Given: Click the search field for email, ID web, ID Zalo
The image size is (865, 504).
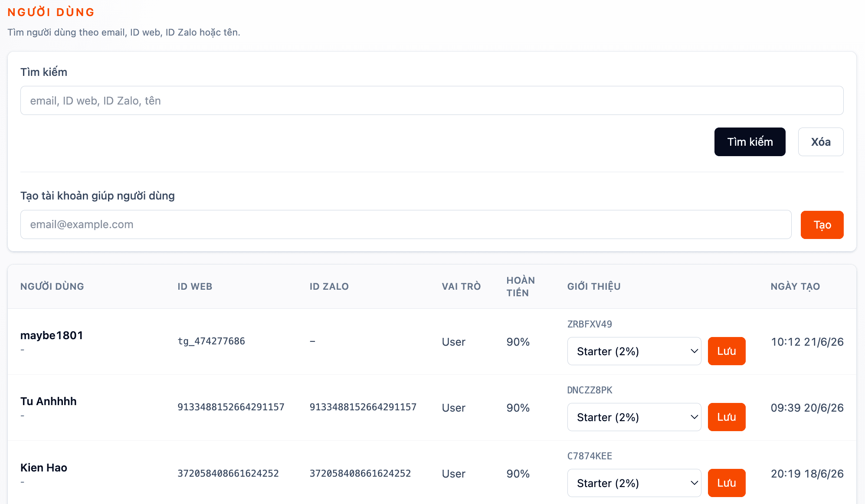Looking at the screenshot, I should coord(432,101).
